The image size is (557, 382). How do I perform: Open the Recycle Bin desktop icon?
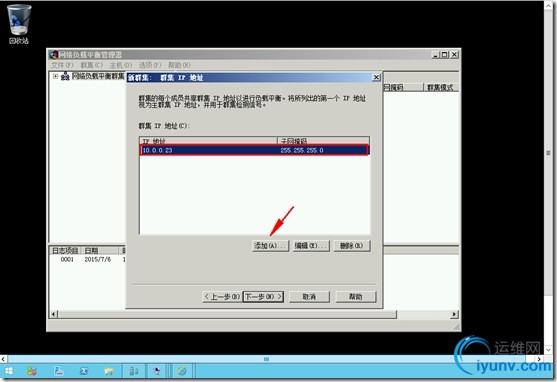[19, 24]
